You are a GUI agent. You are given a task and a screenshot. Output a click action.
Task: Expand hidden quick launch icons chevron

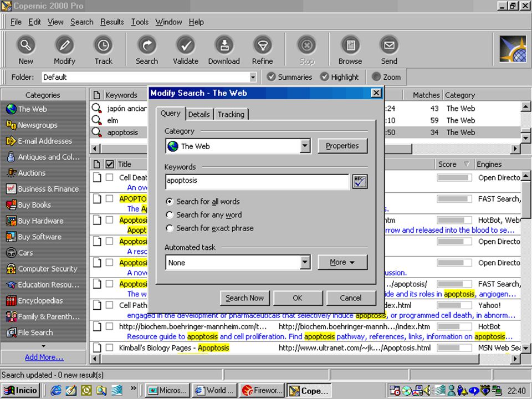[x=134, y=388]
